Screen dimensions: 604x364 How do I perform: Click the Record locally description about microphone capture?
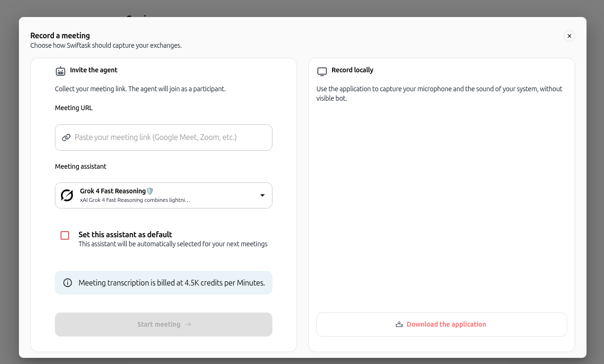(x=439, y=94)
